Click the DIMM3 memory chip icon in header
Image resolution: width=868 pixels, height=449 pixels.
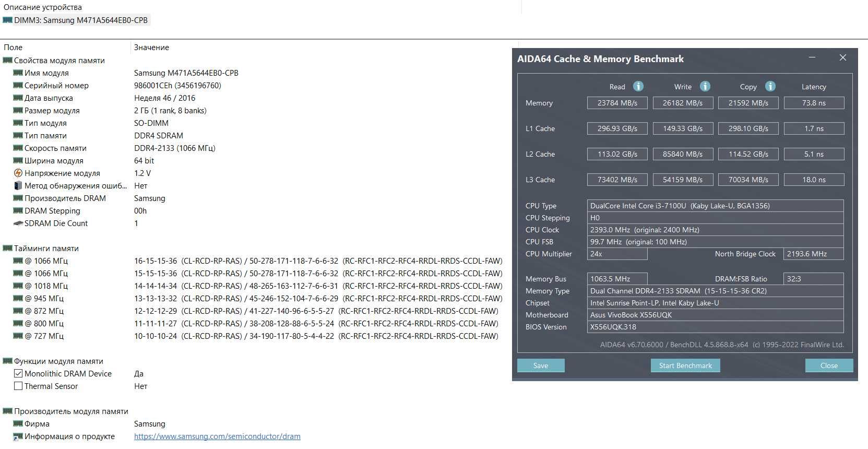(x=7, y=20)
